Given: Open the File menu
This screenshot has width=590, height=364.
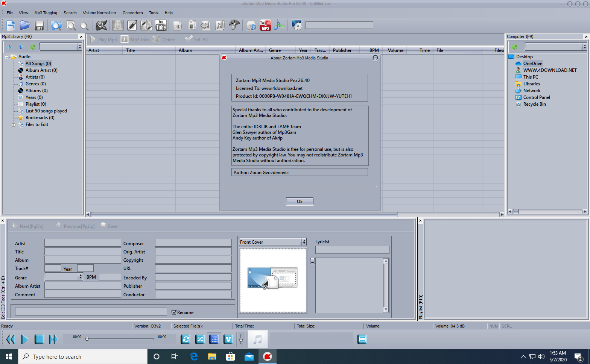Looking at the screenshot, I should click(10, 13).
